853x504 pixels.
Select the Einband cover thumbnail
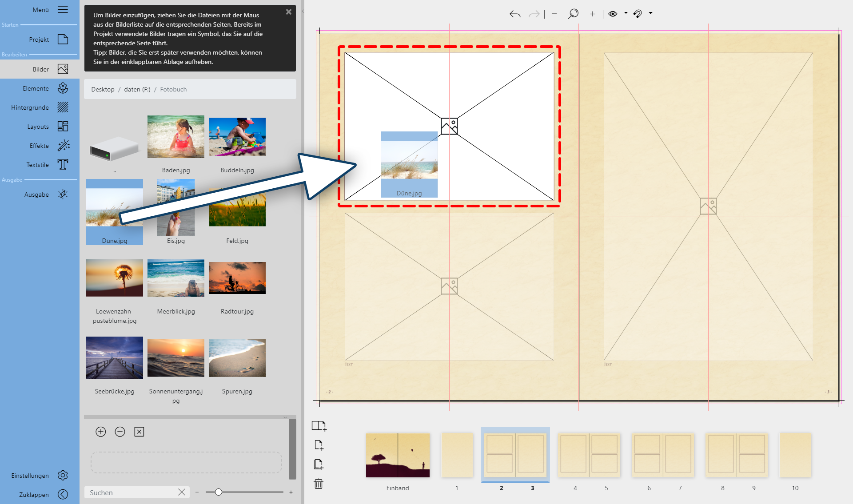tap(398, 456)
